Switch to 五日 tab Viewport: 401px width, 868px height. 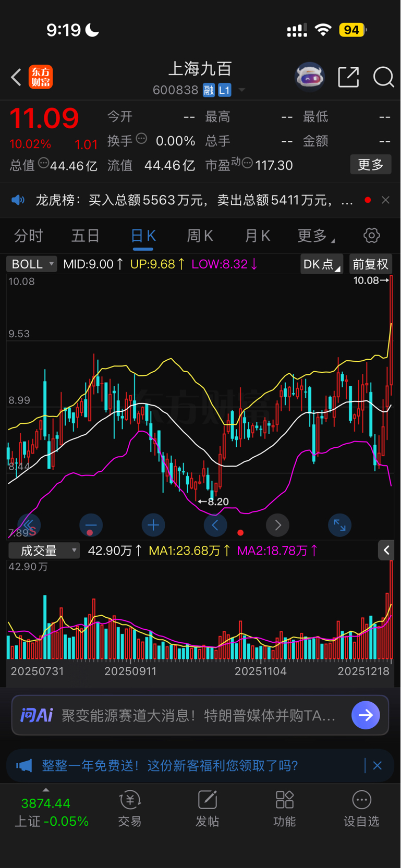[86, 236]
